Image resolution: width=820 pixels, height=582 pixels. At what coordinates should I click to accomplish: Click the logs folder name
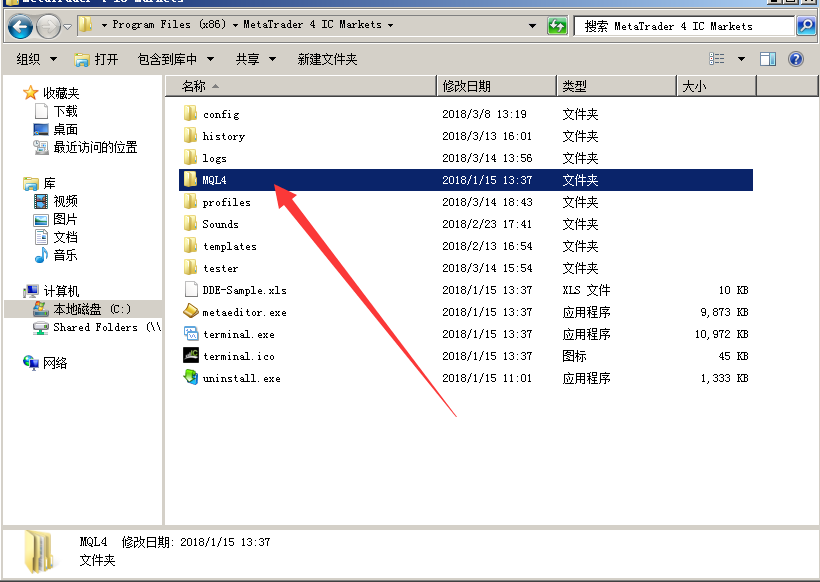click(x=214, y=158)
